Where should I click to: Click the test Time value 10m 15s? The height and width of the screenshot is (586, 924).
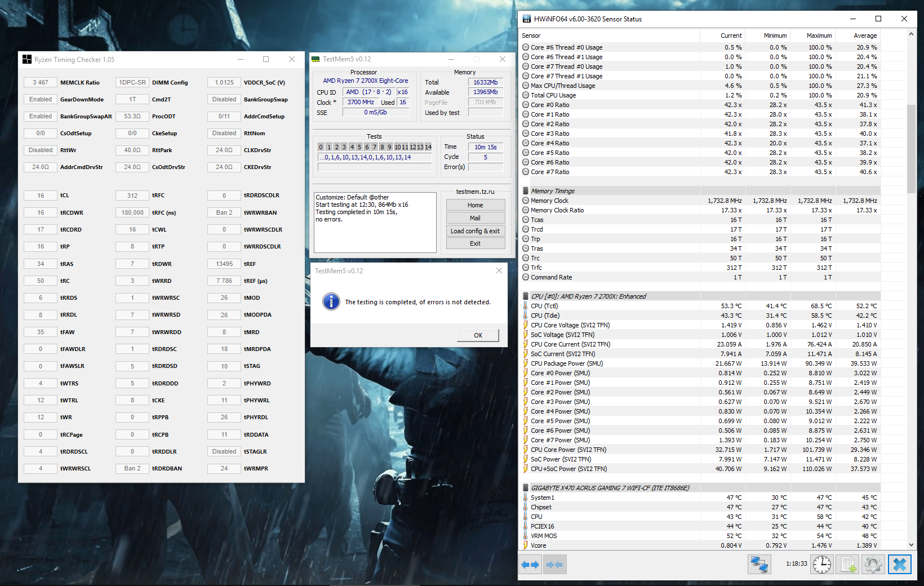486,147
